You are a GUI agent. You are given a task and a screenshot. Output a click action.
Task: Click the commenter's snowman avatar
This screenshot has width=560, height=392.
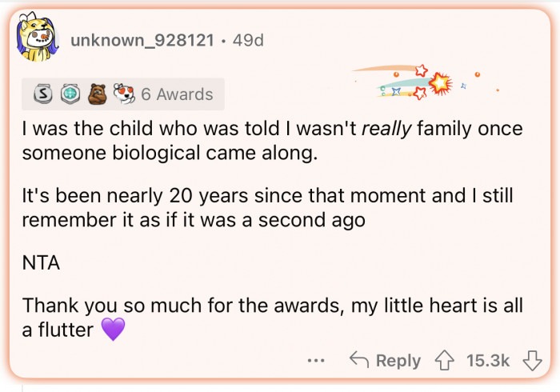coord(38,39)
